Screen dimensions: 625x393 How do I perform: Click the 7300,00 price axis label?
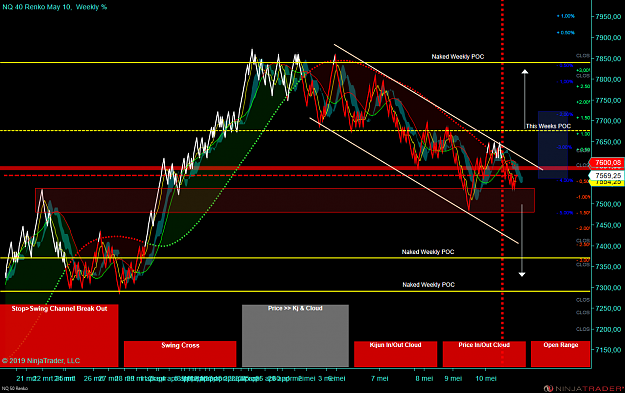point(608,287)
